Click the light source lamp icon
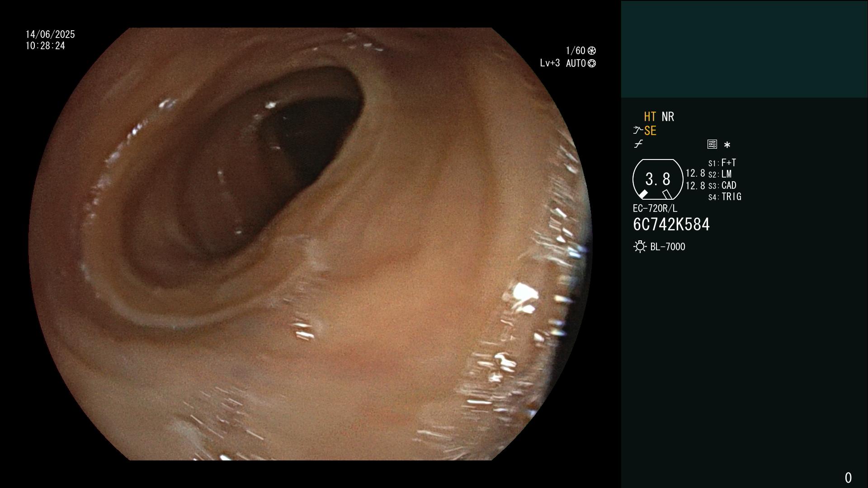 point(640,247)
